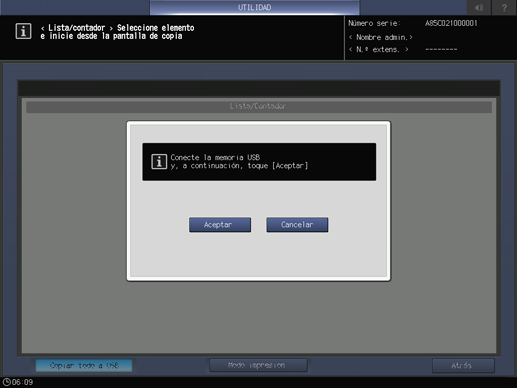Tap the speaker volume icon
Image resolution: width=517 pixels, height=388 pixels.
[479, 7]
